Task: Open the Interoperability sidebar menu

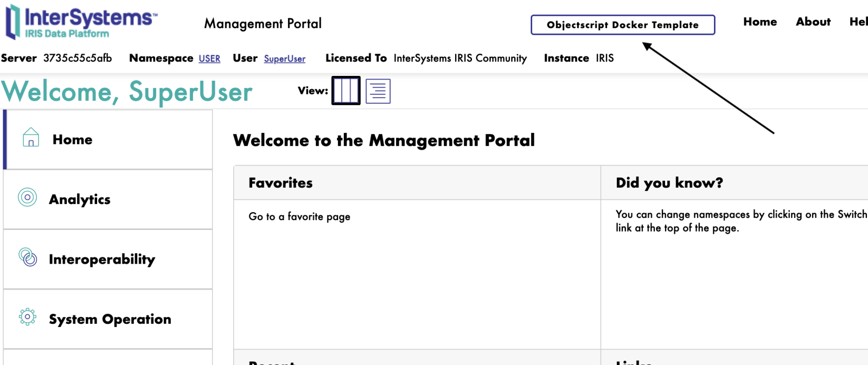Action: 108,259
